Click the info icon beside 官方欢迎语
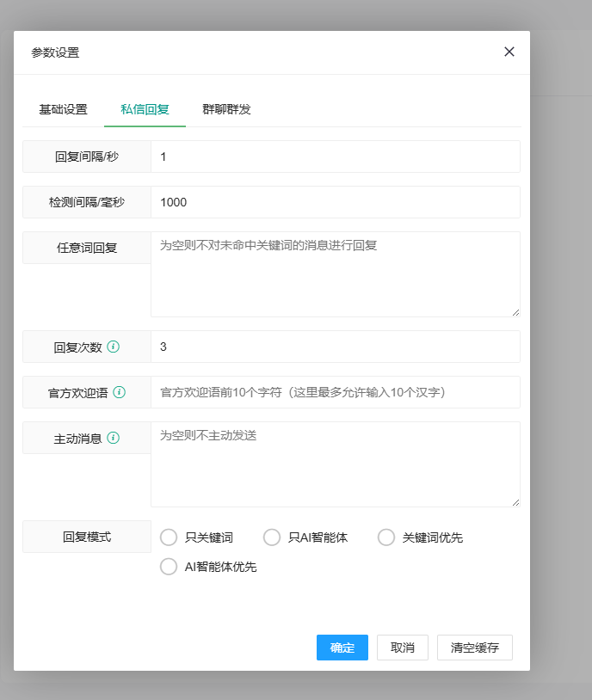Image resolution: width=592 pixels, height=700 pixels. [119, 392]
